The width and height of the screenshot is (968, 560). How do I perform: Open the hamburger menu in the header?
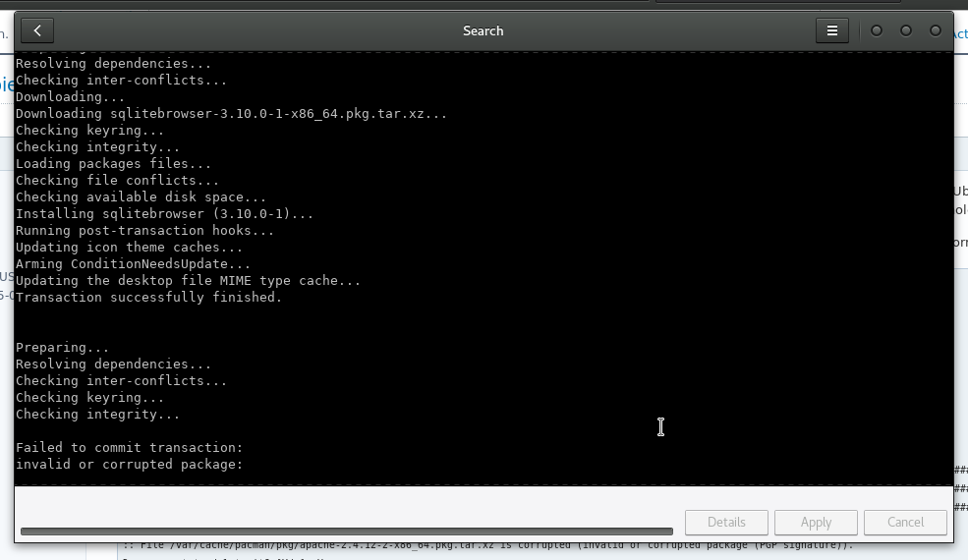pyautogui.click(x=831, y=30)
